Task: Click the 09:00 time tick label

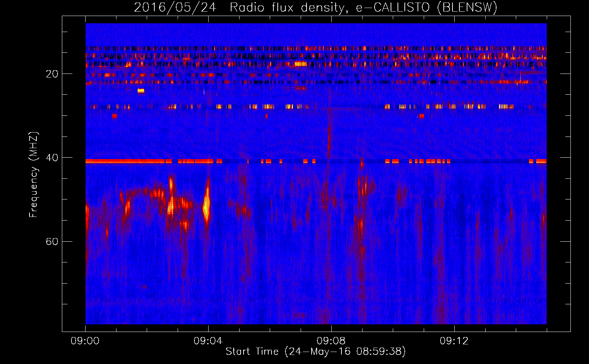Action: pos(85,341)
